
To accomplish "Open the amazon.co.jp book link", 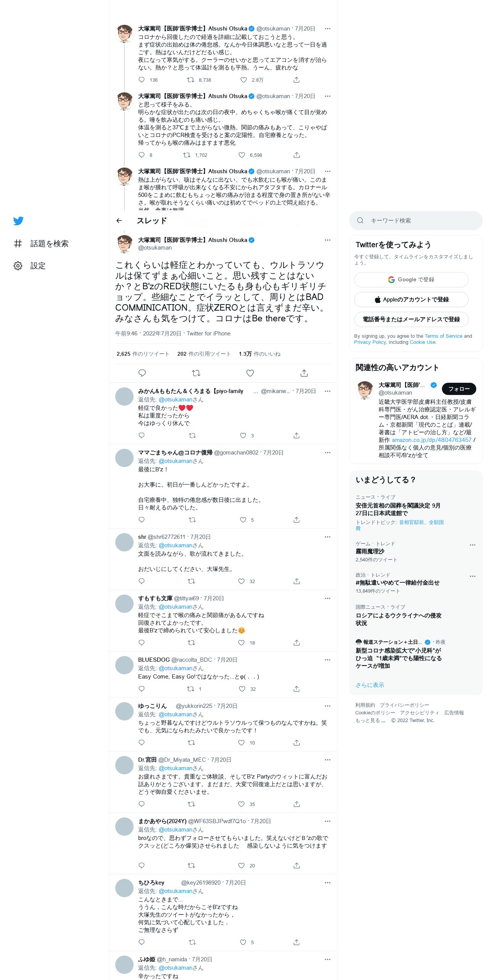I will coord(432,440).
